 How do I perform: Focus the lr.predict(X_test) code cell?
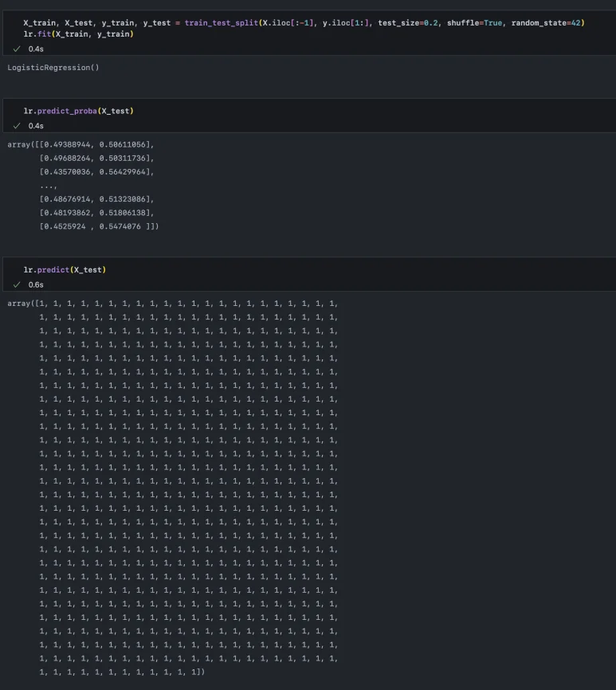65,270
